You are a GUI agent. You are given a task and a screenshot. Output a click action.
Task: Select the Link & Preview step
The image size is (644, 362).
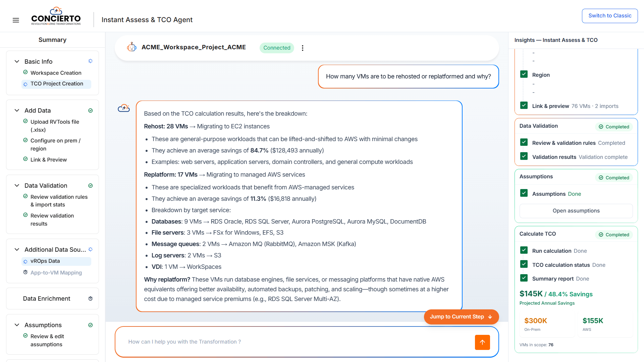(48, 160)
